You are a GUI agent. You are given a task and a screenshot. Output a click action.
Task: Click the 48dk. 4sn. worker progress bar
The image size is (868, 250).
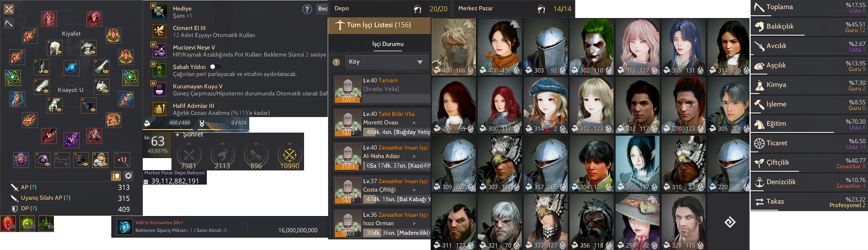pyautogui.click(x=397, y=132)
